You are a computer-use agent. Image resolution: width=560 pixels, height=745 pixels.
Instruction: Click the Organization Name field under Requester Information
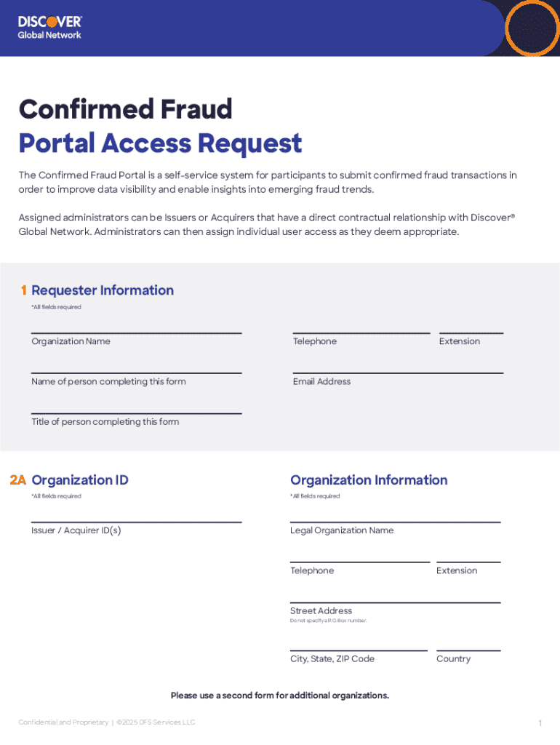[x=136, y=326]
